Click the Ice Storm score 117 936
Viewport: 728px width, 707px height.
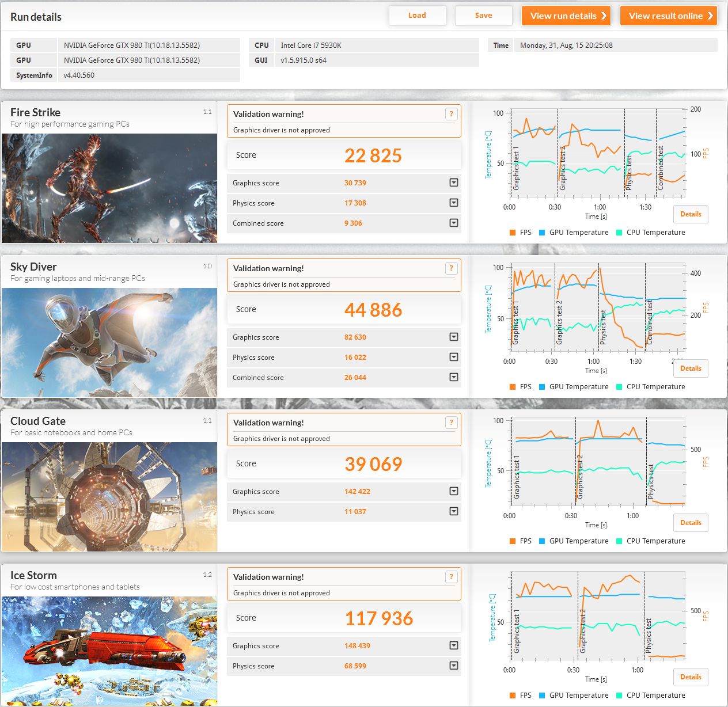pos(379,618)
